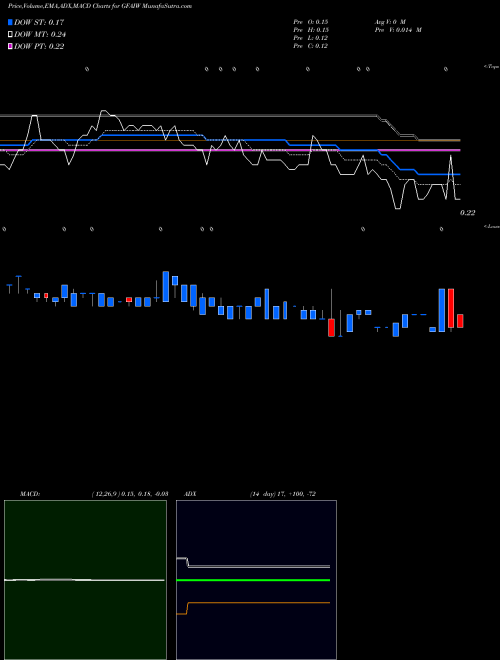
Task: Click the blue DOW ST legend swatch
Action: (11, 22)
